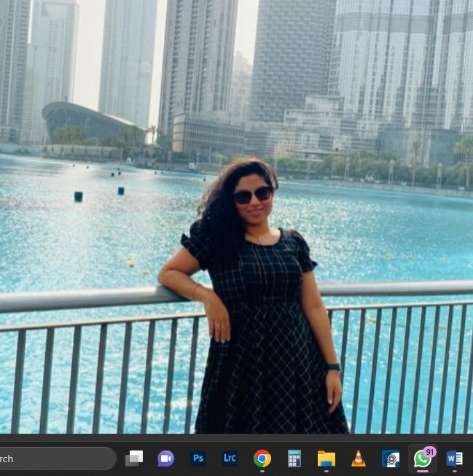Launch Lightroom Classic from the taskbar
This screenshot has height=476, width=473.
point(230,458)
